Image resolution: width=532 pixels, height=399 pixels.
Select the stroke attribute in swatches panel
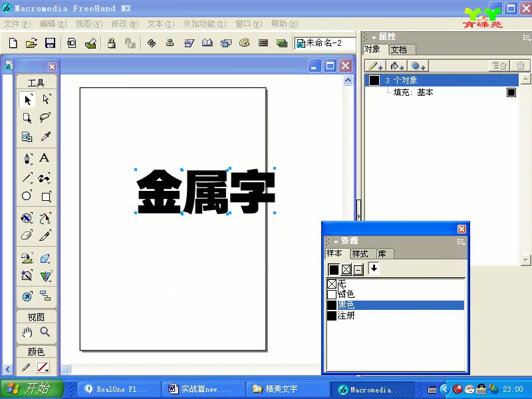pos(346,270)
